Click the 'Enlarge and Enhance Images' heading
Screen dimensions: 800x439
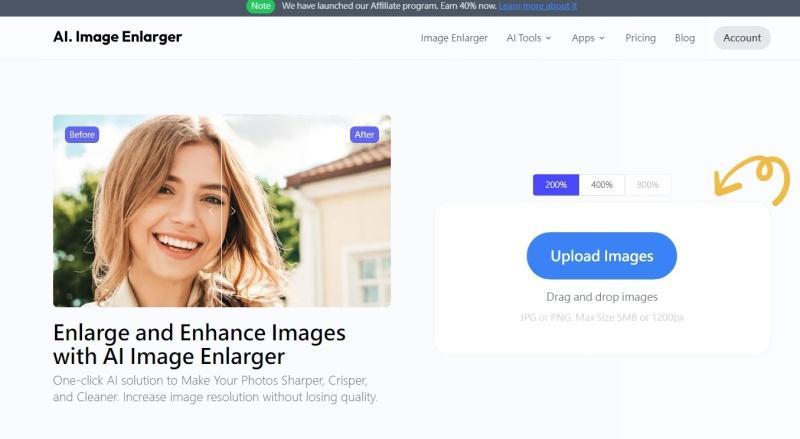[199, 345]
